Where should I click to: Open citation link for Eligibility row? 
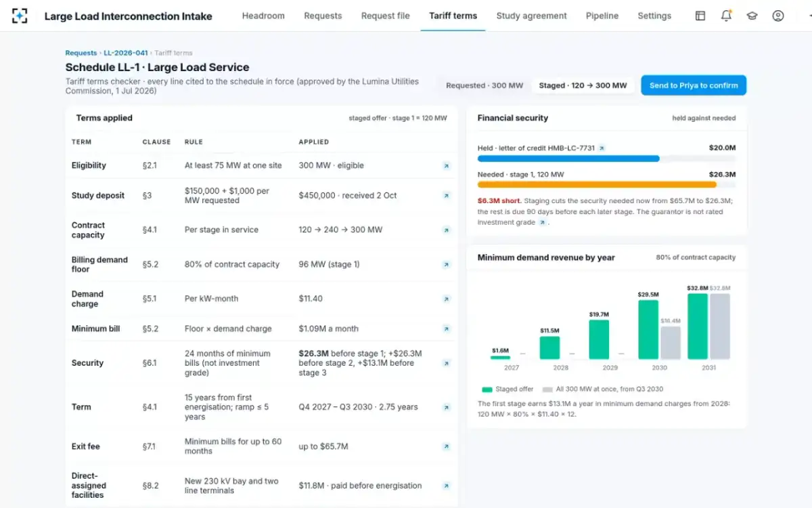pos(446,165)
